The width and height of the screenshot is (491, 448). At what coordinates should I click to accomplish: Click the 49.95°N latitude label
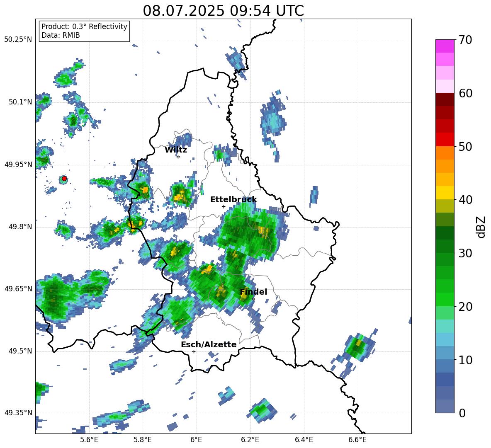(18, 165)
